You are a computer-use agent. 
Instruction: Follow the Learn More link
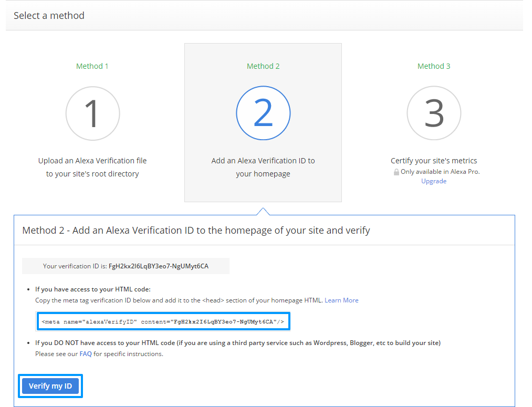click(341, 300)
